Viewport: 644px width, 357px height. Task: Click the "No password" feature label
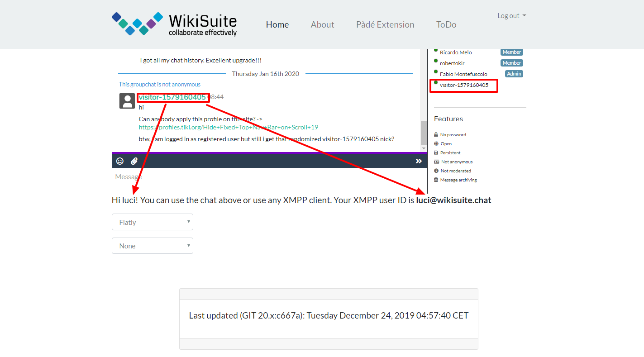453,135
